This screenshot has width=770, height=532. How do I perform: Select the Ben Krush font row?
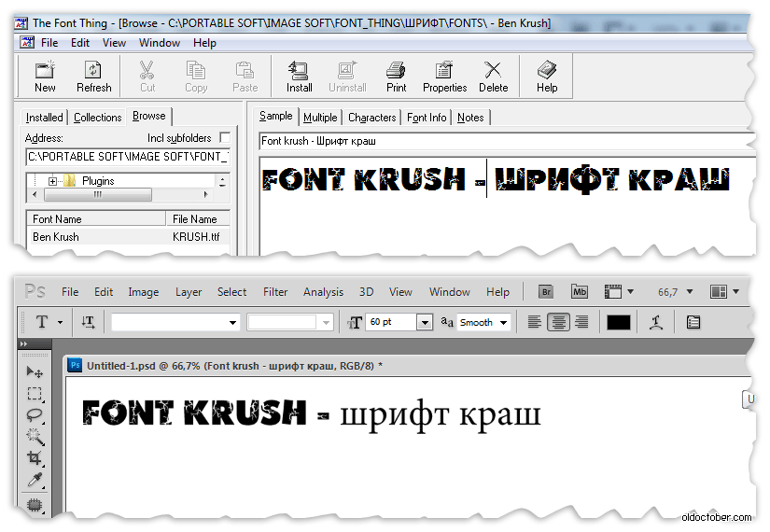pos(128,237)
